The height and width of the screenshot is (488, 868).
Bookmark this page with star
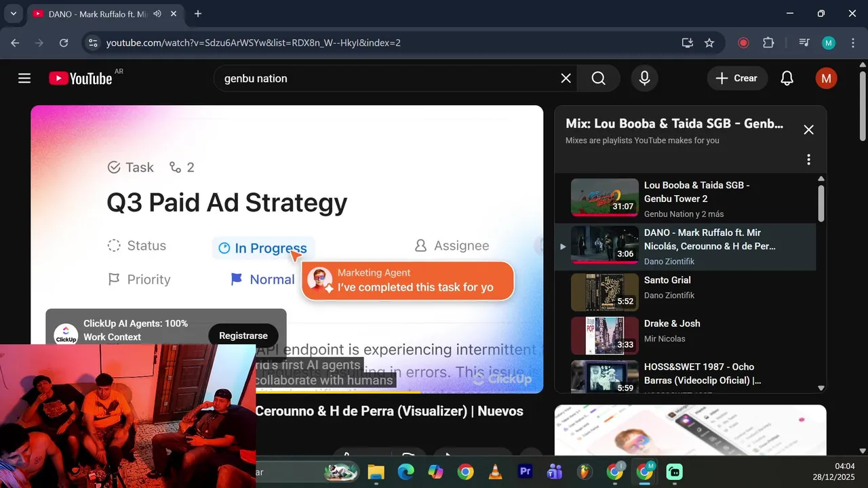click(x=709, y=43)
